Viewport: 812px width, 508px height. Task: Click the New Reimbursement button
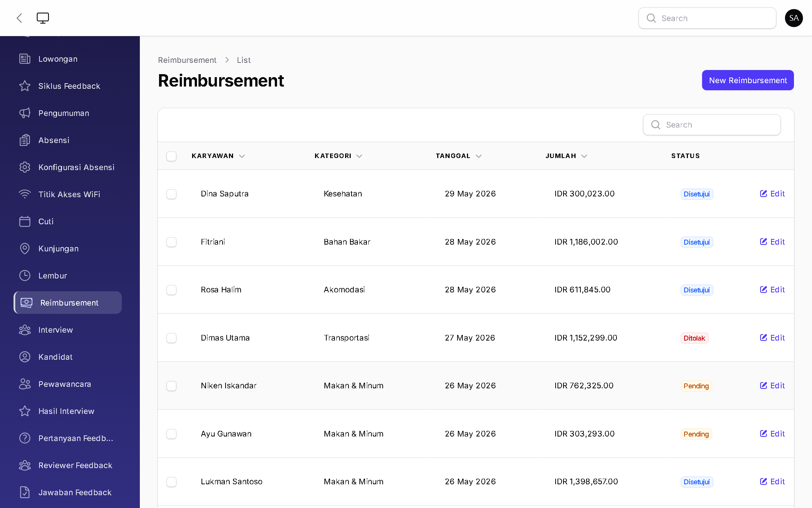pos(748,80)
